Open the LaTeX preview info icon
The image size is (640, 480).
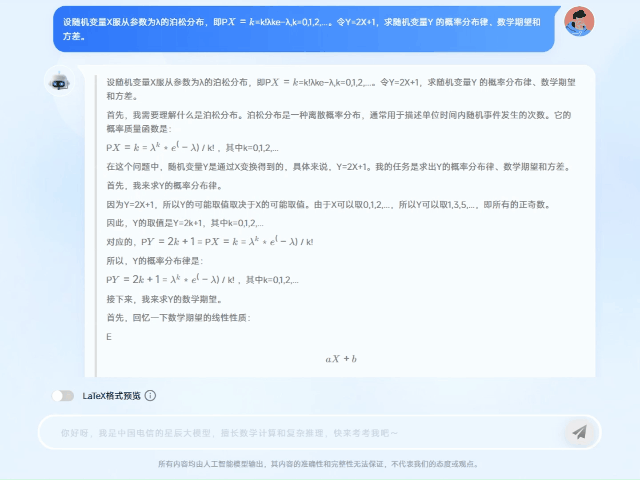(x=150, y=396)
